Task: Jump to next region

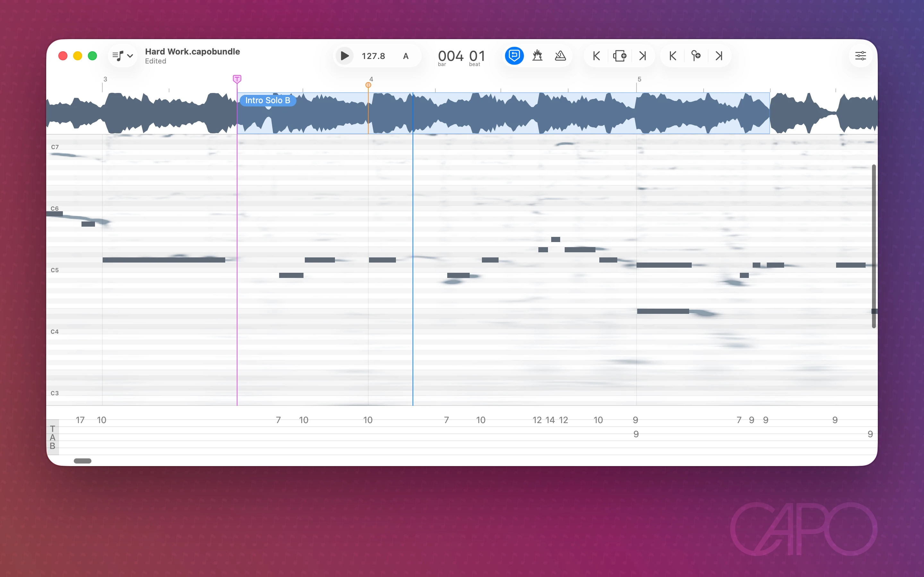Action: click(x=643, y=56)
